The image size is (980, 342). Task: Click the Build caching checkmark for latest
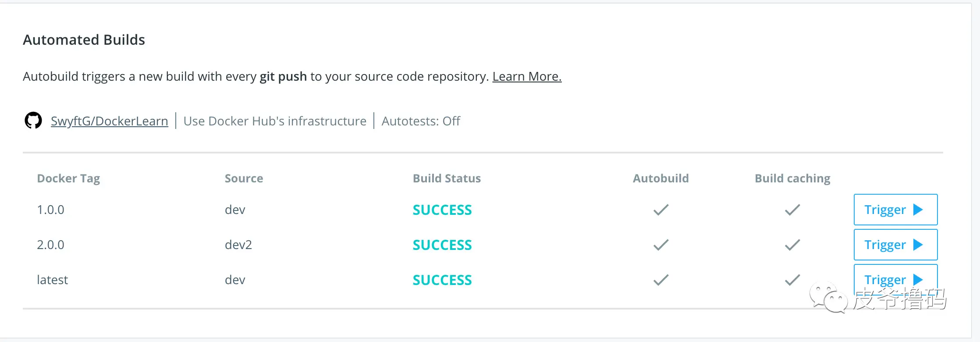792,280
